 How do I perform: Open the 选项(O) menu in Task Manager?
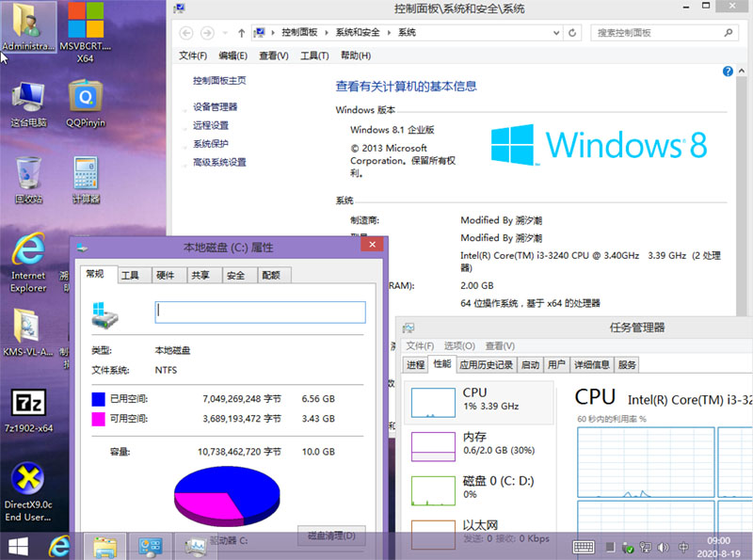(459, 345)
